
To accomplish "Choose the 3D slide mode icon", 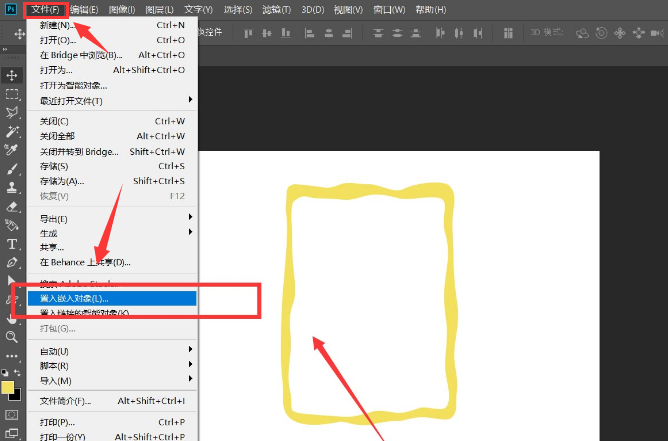I will (639, 33).
